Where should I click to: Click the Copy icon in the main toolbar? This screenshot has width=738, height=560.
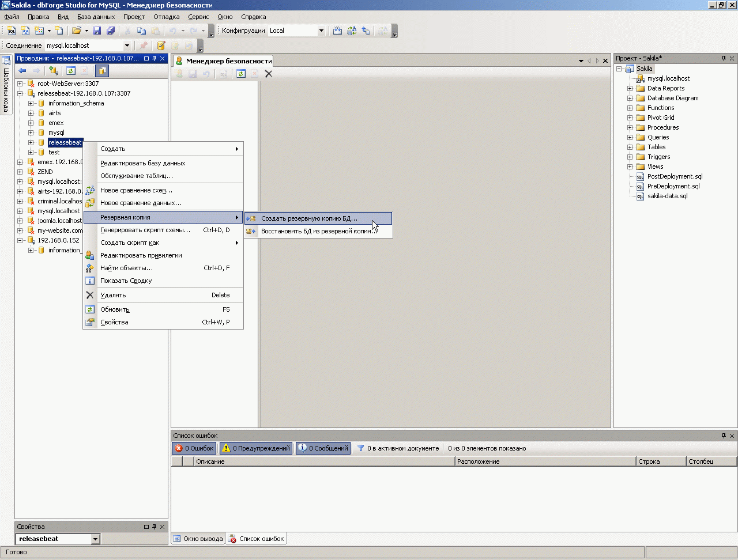point(141,31)
